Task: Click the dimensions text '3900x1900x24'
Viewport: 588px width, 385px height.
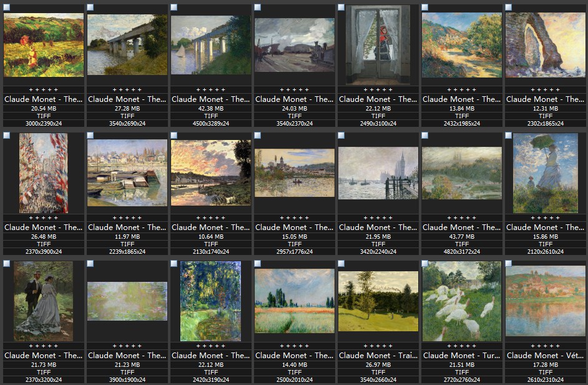Action: point(127,379)
